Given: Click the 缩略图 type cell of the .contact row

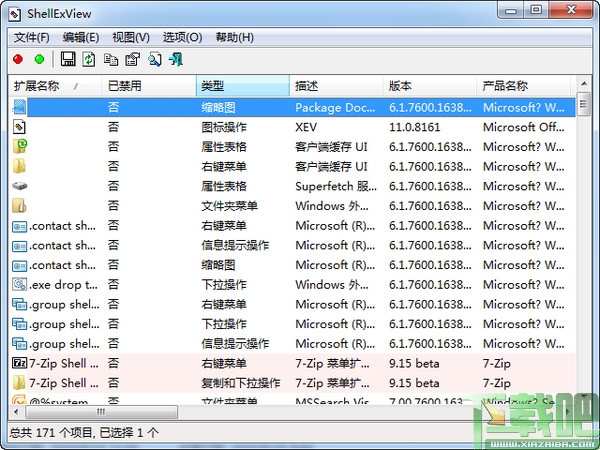Looking at the screenshot, I should click(218, 265).
